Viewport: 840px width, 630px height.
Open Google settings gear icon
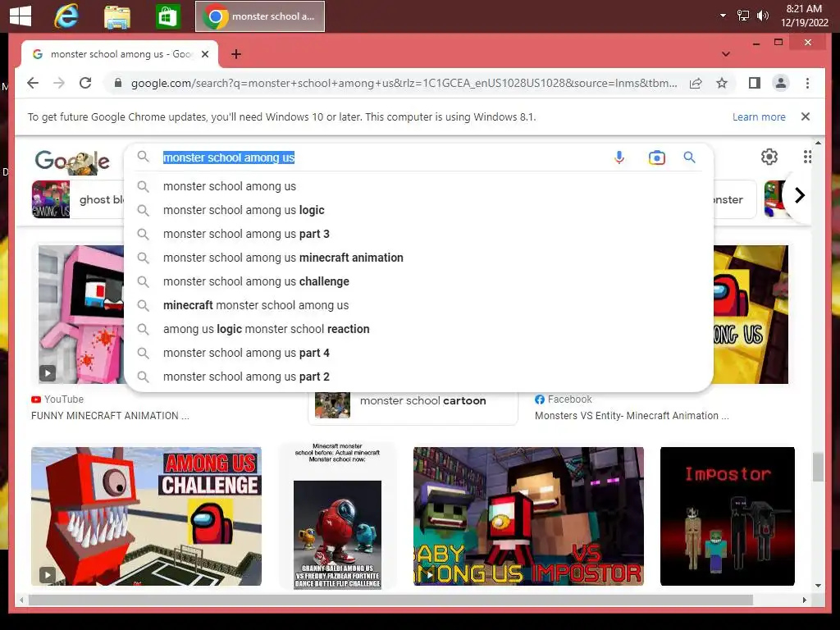(x=769, y=157)
